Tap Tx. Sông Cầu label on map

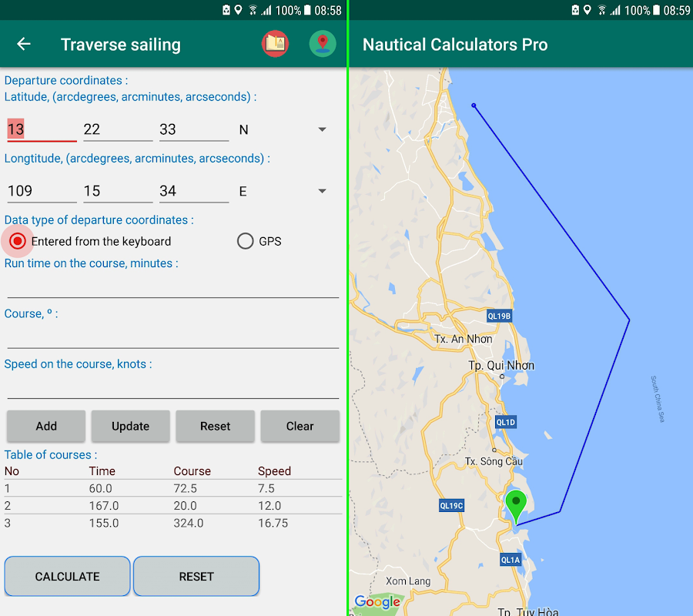[x=494, y=461]
